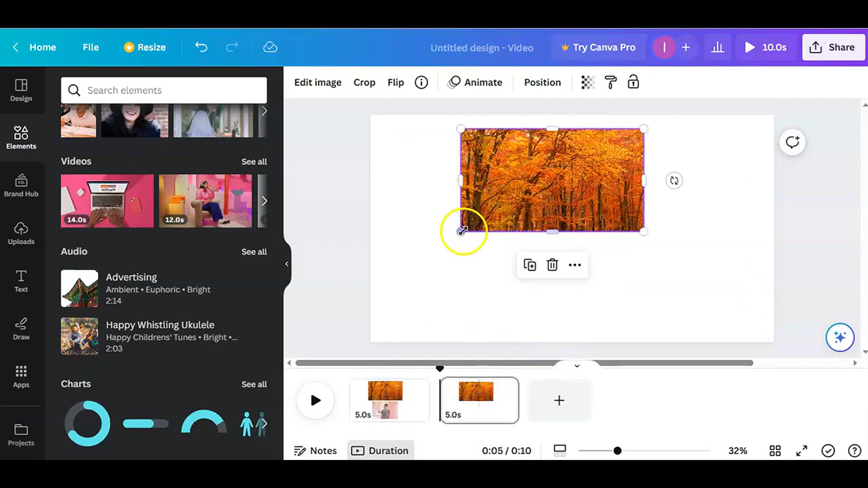868x488 pixels.
Task: Open the File menu
Action: [90, 47]
